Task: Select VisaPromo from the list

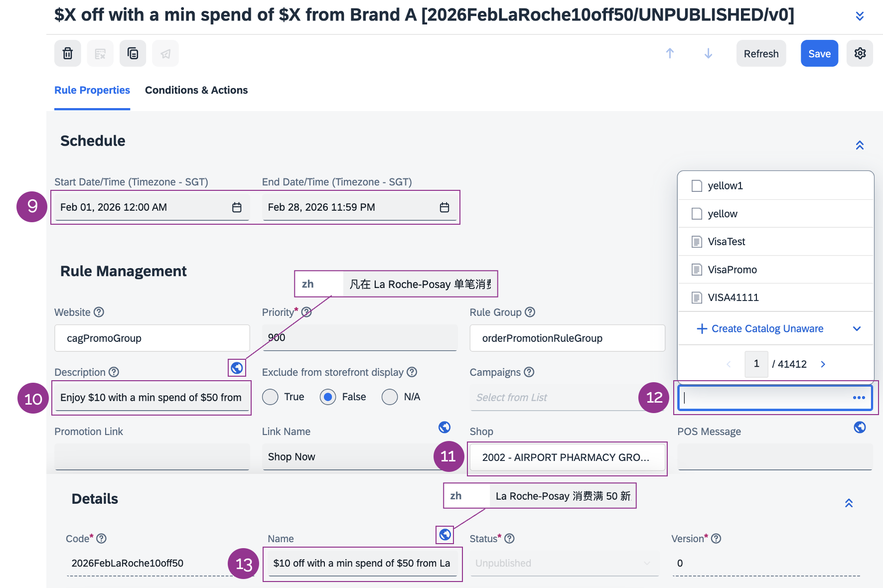Action: point(732,270)
